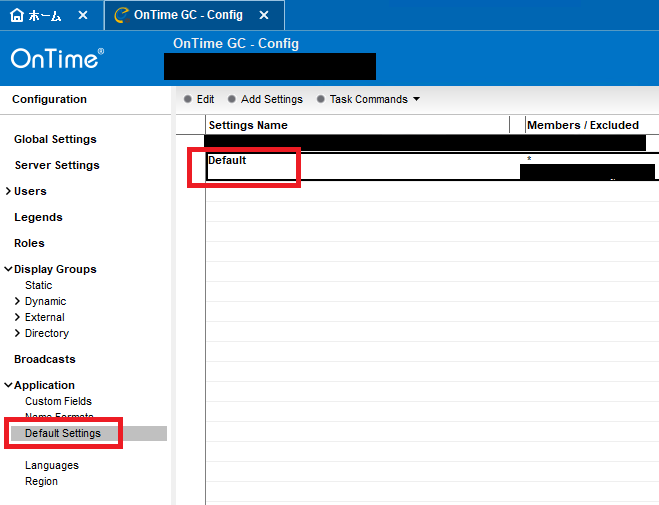The height and width of the screenshot is (505, 659).
Task: Expand the Users section chevron
Action: coord(8,191)
